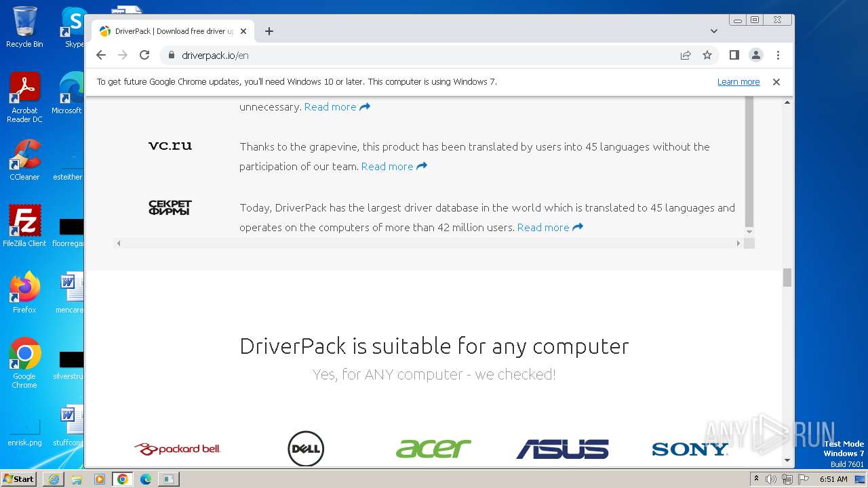Image resolution: width=868 pixels, height=488 pixels.
Task: Click the share page icon in address bar
Action: point(686,55)
